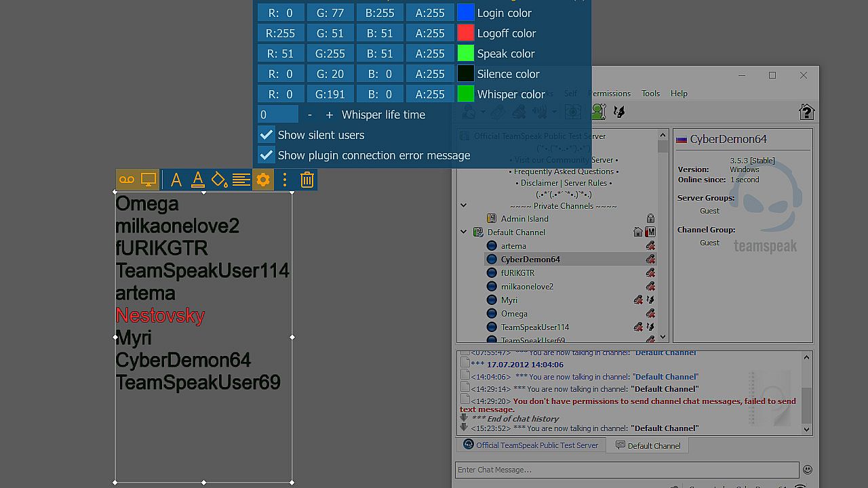Toggle the Show silent users checkbox
Viewport: 868px width, 488px height.
click(267, 135)
